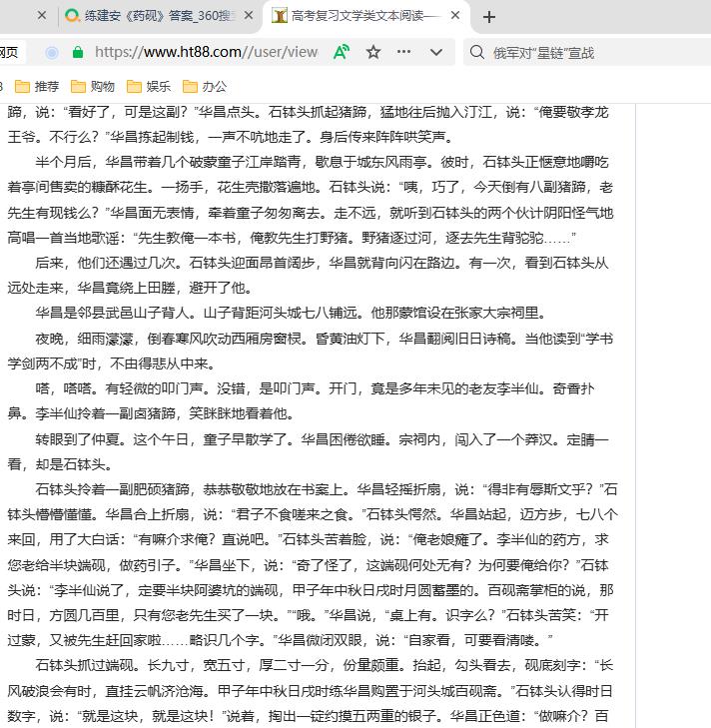
Task: Click the blue shield icon in address bar
Action: [52, 53]
